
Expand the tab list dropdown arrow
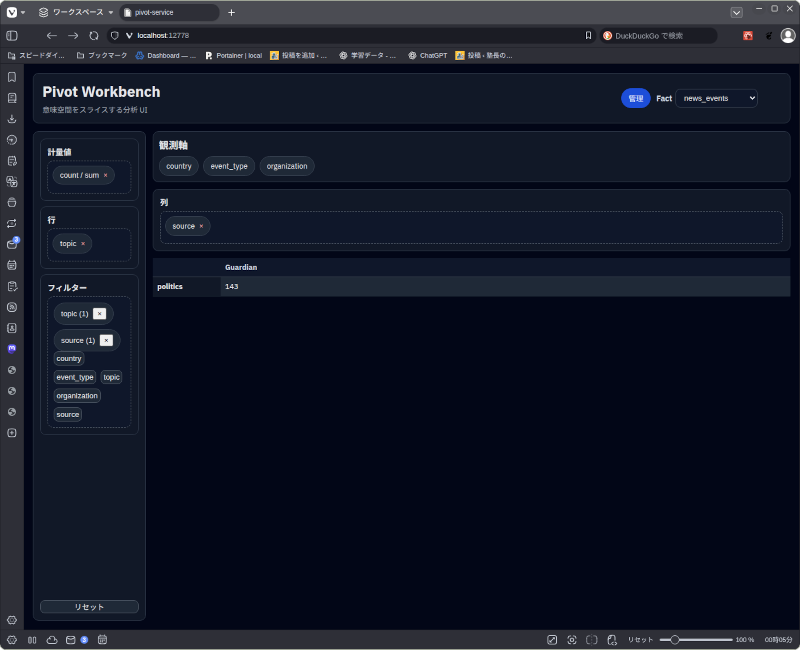coord(737,12)
